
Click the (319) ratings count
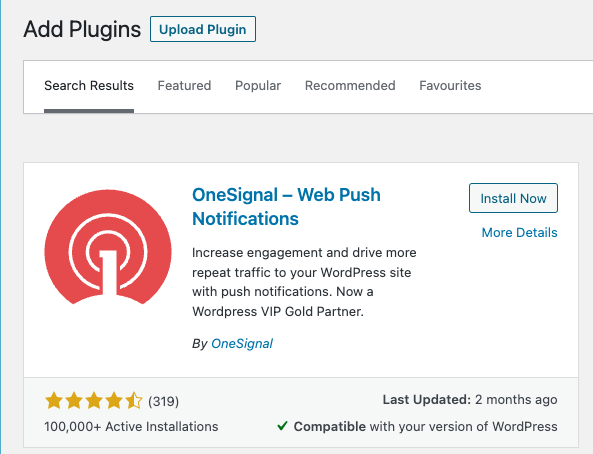coord(163,401)
